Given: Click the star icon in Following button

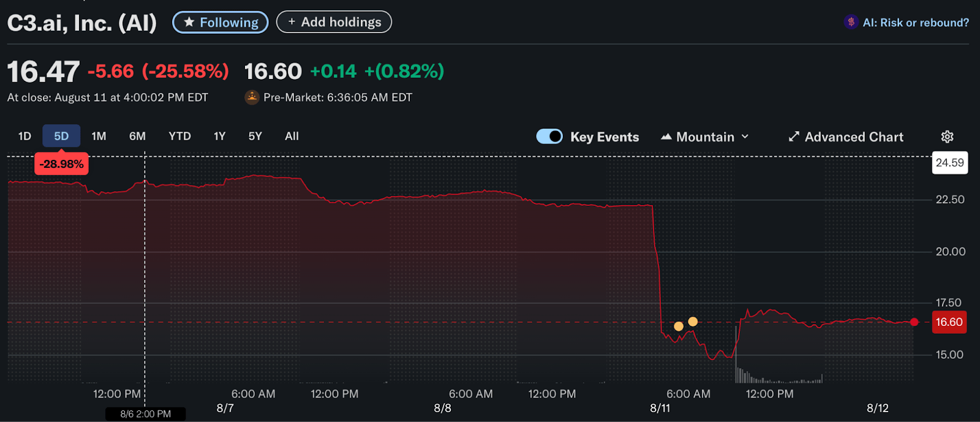Looking at the screenshot, I should (x=189, y=22).
